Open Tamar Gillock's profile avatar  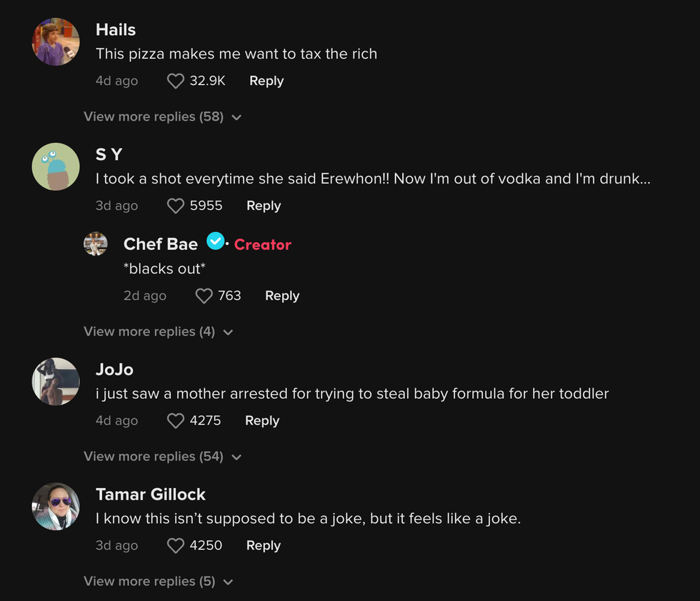point(55,506)
